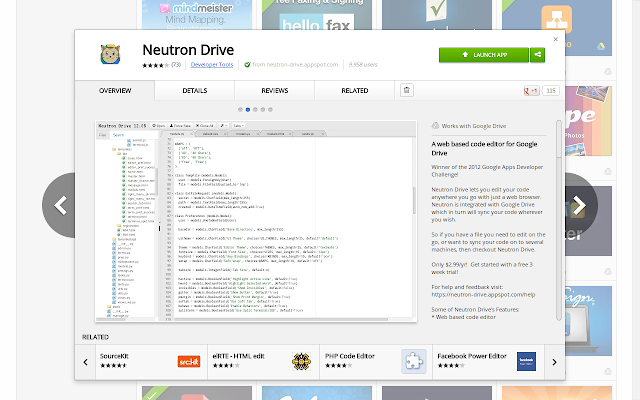Image resolution: width=640 pixels, height=400 pixels.
Task: Click the Facebook Power Editor blue icon
Action: pos(527,362)
